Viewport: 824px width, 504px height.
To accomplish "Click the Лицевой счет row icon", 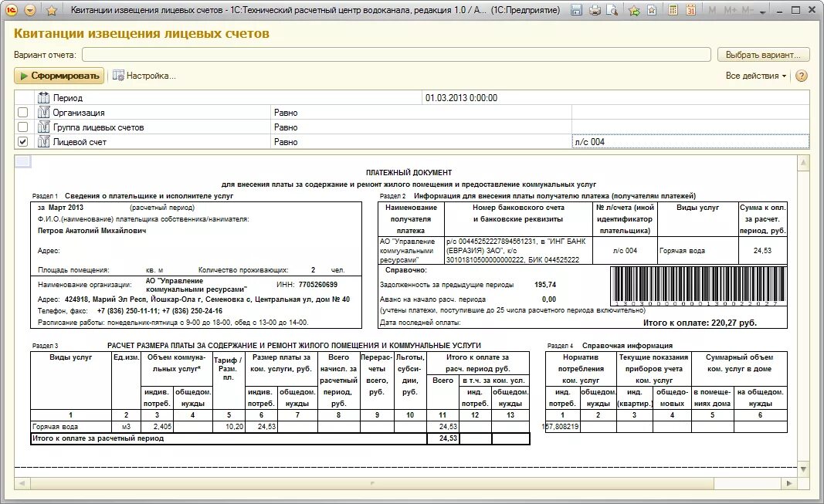I will (43, 142).
